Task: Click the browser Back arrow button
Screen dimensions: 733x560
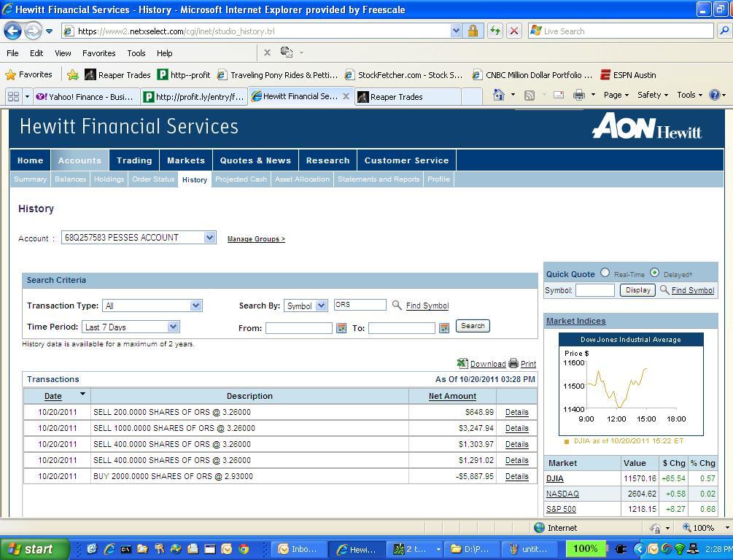Action: [12, 31]
